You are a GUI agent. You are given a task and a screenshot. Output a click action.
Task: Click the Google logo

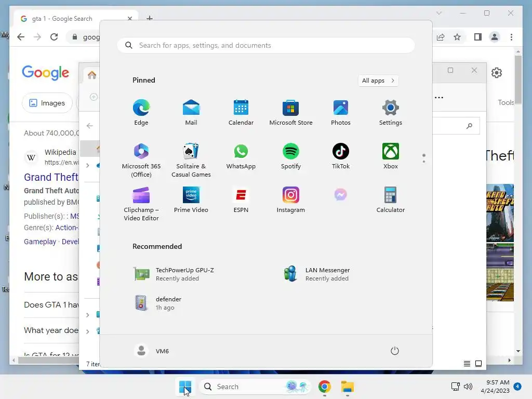[x=46, y=73]
